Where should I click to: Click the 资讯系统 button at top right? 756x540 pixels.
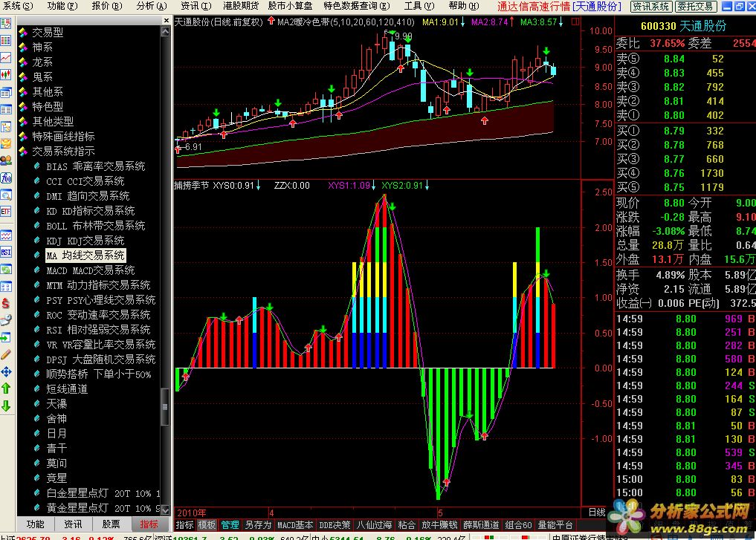point(651,6)
